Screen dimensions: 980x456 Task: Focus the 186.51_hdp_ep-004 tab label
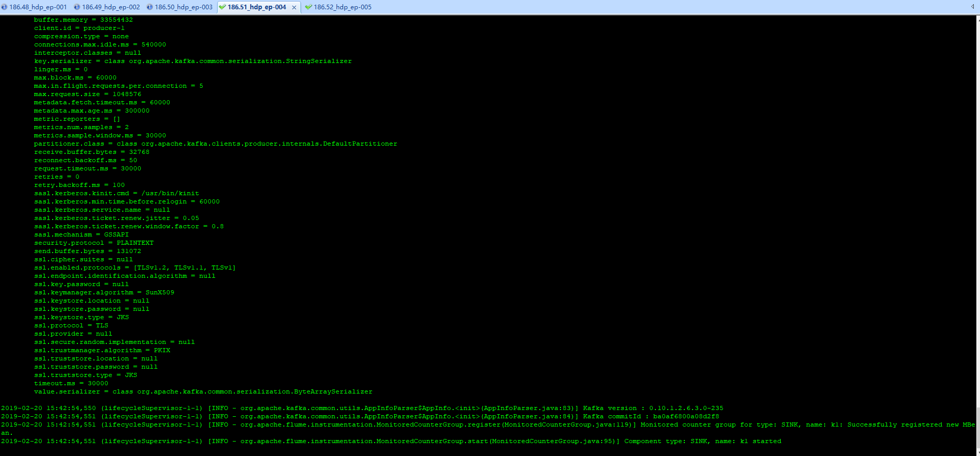coord(257,7)
